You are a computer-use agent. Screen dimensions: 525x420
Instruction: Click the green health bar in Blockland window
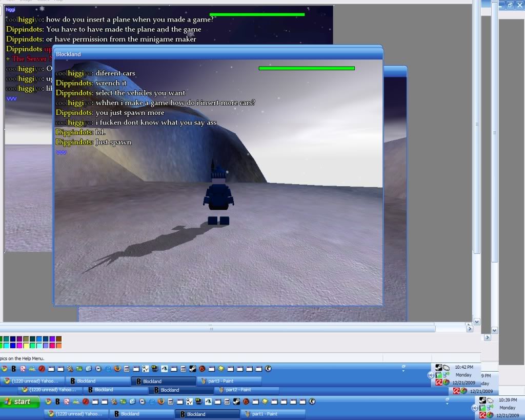307,68
